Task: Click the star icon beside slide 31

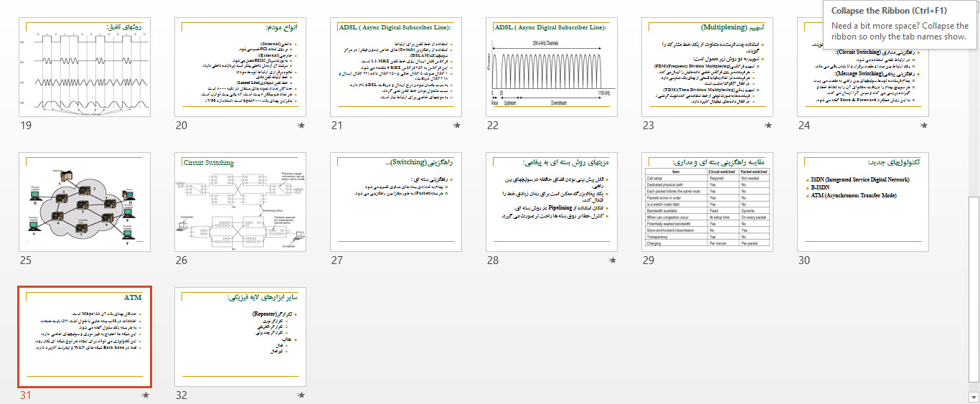Action: 146,395
